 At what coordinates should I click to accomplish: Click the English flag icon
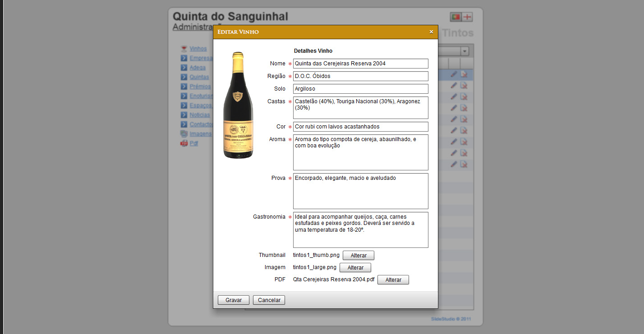468,17
